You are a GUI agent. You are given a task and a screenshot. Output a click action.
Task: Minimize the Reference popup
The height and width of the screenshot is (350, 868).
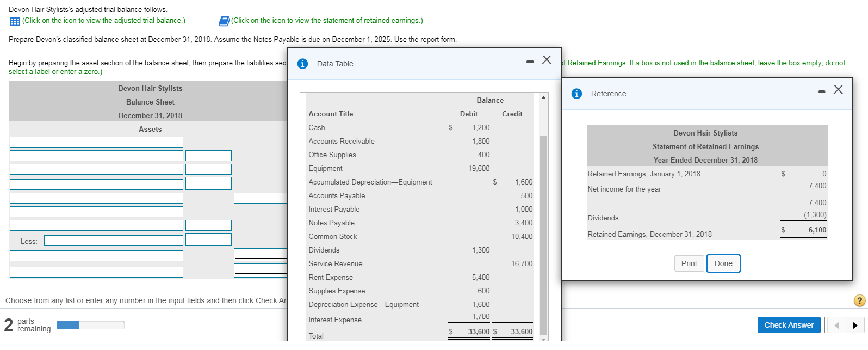coord(821,91)
